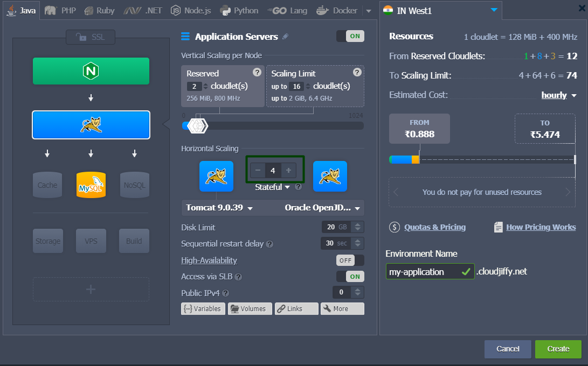The width and height of the screenshot is (588, 366).
Task: Show next pricing tip arrow
Action: 568,192
